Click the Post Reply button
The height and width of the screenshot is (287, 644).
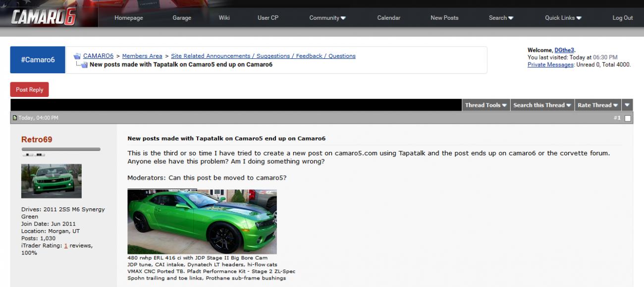click(29, 90)
